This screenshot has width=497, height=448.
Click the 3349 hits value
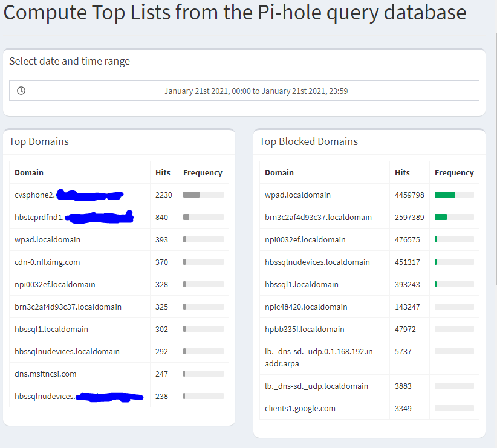403,408
